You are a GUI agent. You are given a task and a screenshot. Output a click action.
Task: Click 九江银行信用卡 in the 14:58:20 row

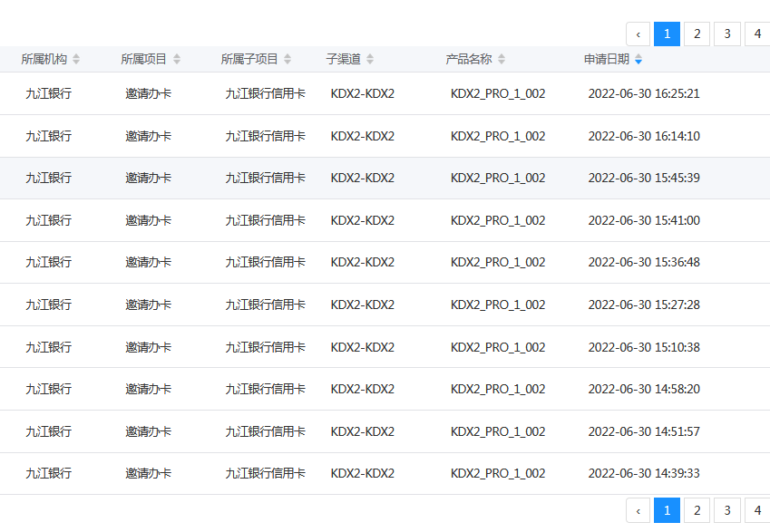(265, 389)
